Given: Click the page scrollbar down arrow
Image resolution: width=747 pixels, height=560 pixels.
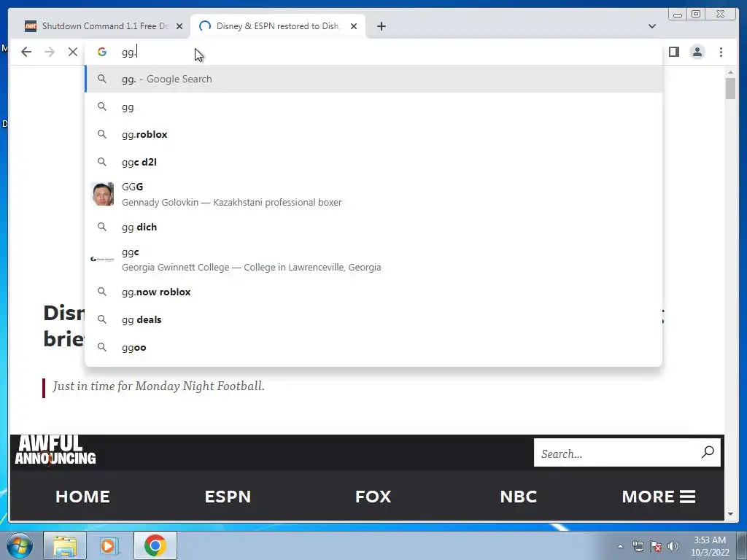Looking at the screenshot, I should [x=730, y=514].
